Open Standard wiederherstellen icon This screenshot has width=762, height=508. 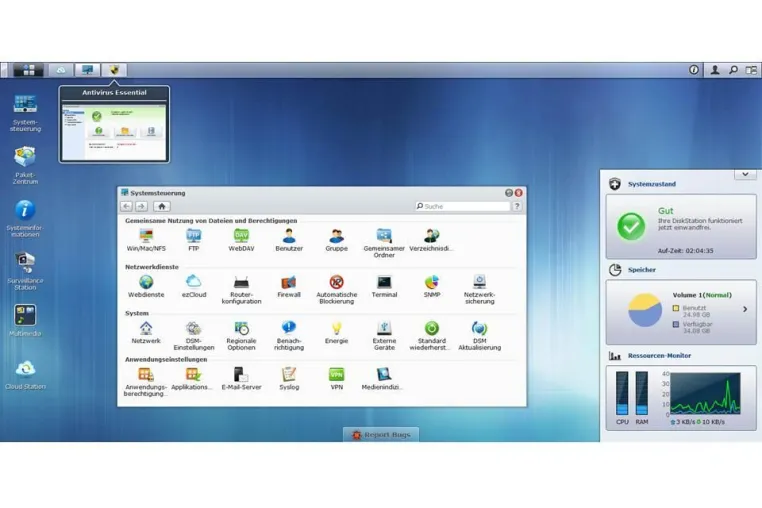pos(432,336)
